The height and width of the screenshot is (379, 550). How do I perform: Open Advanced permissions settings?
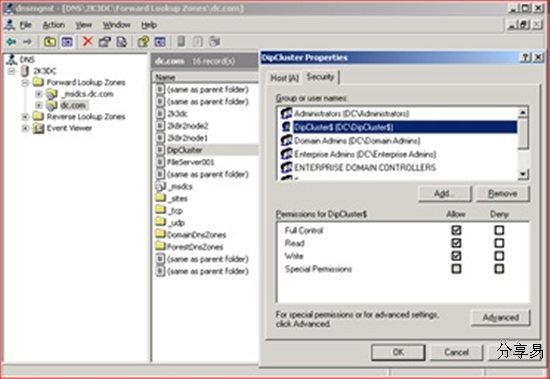501,318
